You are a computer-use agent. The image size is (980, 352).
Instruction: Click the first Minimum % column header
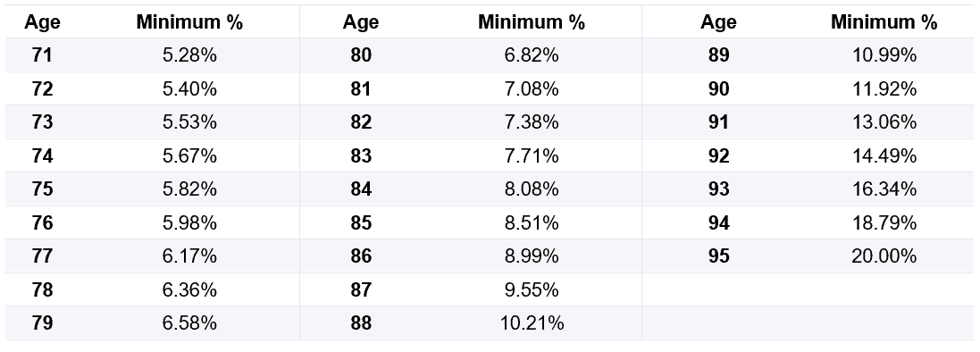click(189, 22)
